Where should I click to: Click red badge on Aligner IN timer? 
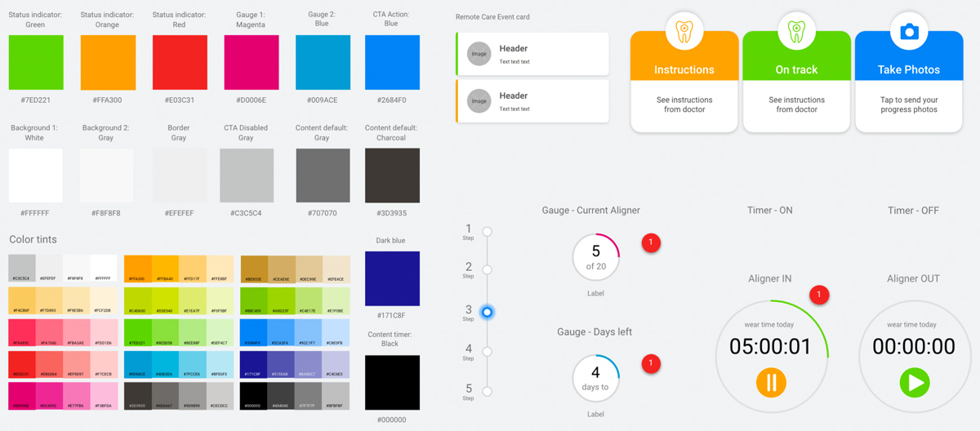click(818, 295)
